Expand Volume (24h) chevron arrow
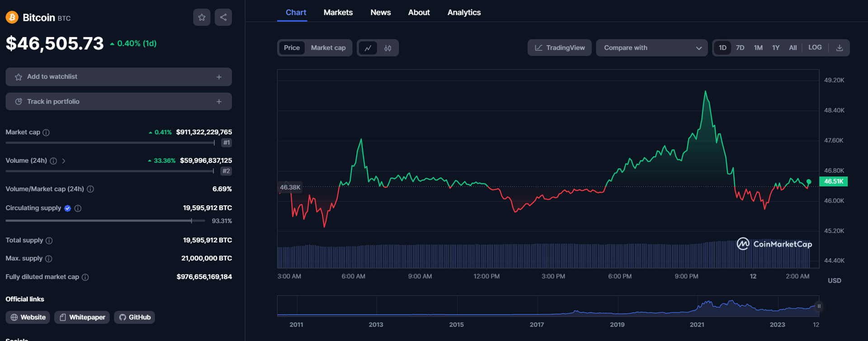The width and height of the screenshot is (868, 341). coord(64,161)
